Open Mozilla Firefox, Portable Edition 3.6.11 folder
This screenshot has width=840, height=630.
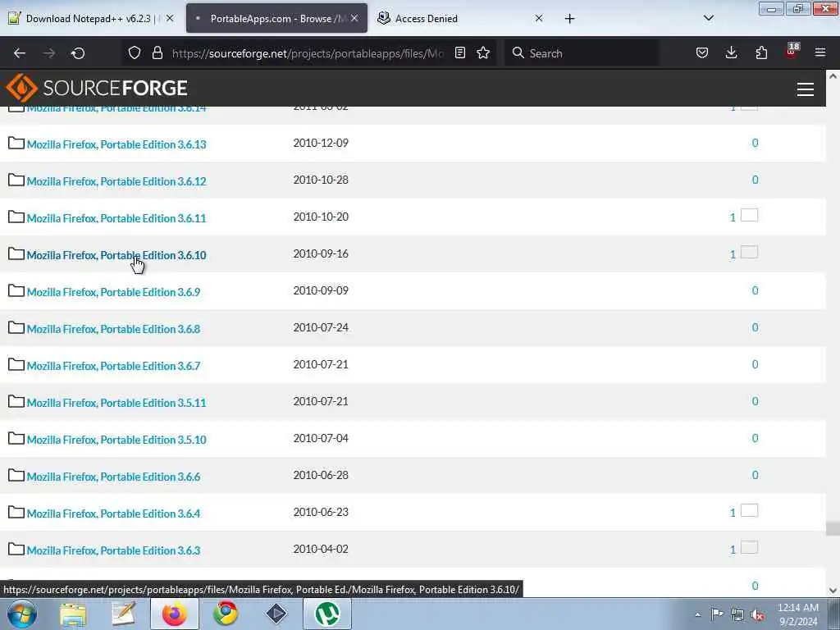coord(116,218)
